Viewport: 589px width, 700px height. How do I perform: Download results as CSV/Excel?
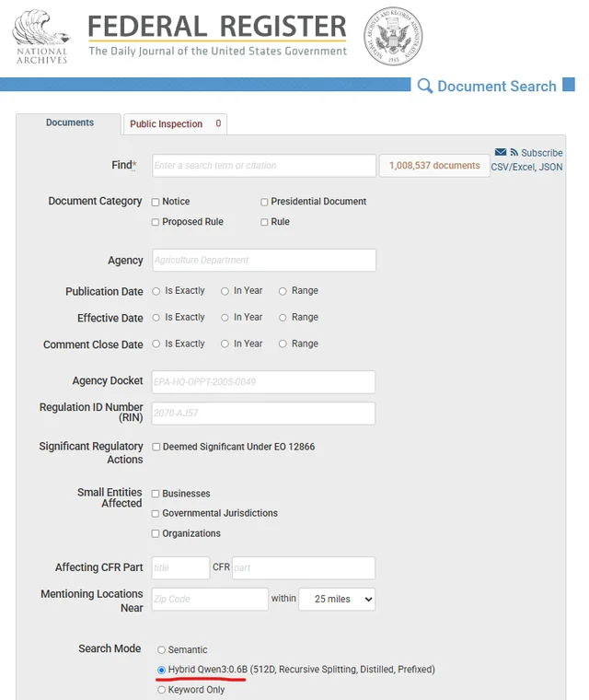(513, 167)
